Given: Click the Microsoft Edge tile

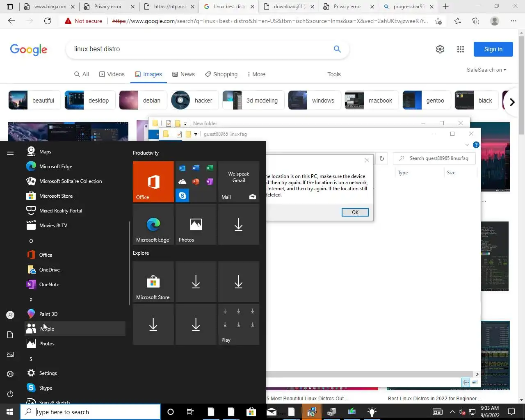Looking at the screenshot, I should pyautogui.click(x=153, y=224).
